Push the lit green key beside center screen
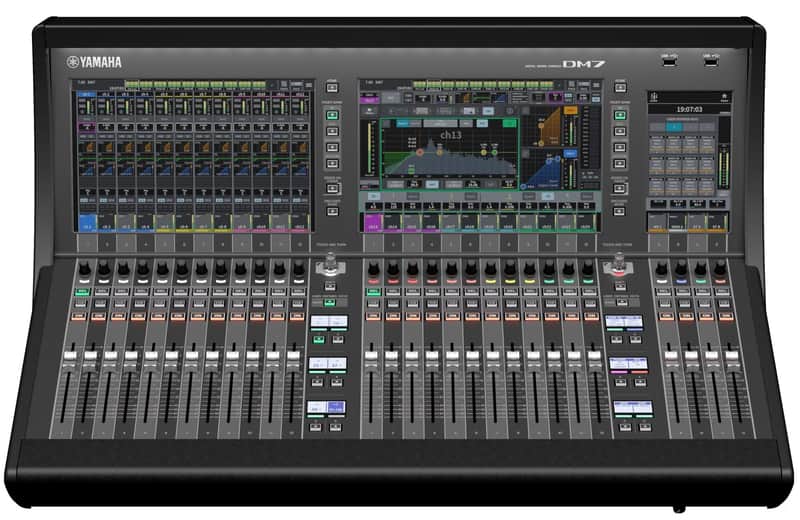The image size is (800, 520). [620, 115]
